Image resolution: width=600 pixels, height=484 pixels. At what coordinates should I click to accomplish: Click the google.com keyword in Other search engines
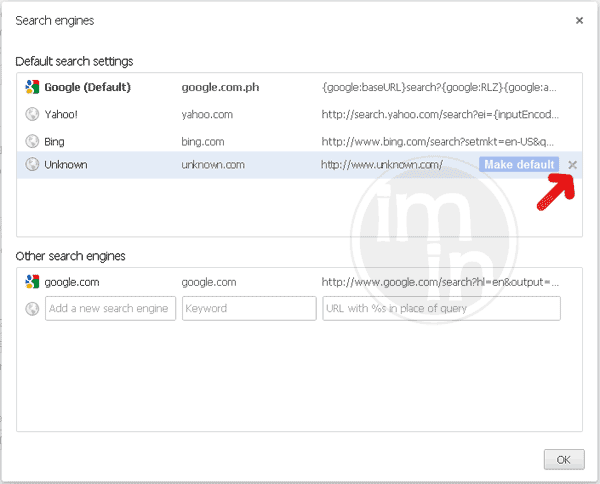pos(209,282)
